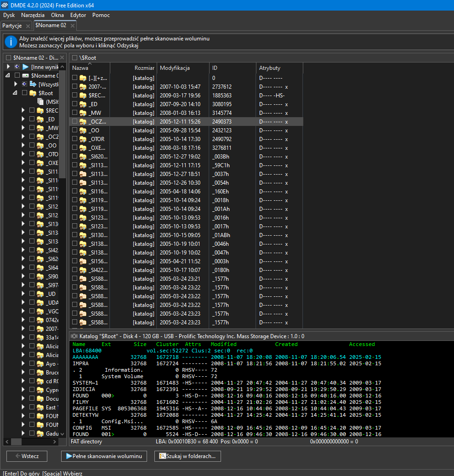Image resolution: width=454 pixels, height=476 pixels.
Task: Open the Edytor menu
Action: pos(78,15)
